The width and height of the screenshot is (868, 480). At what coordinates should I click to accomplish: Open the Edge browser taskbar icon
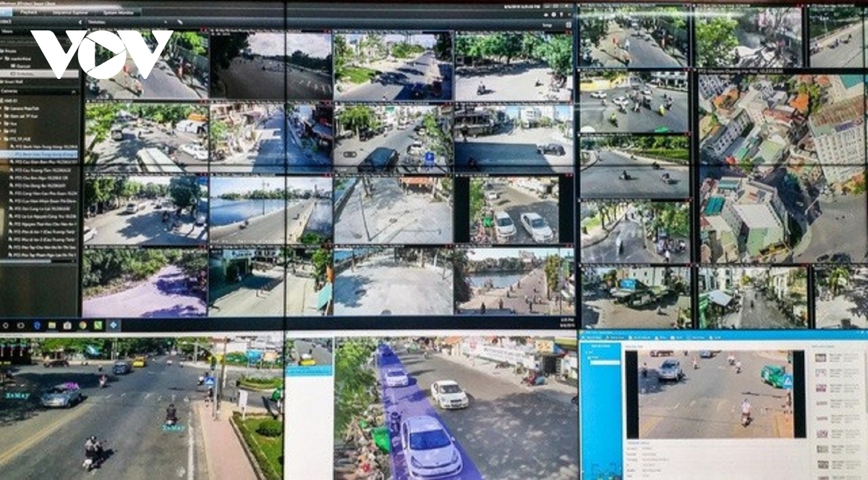coord(37,325)
